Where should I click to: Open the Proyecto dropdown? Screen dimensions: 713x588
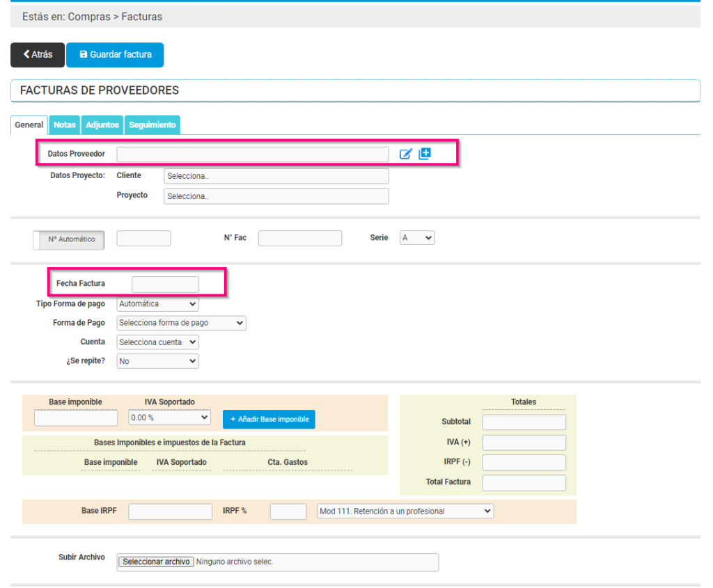point(276,196)
